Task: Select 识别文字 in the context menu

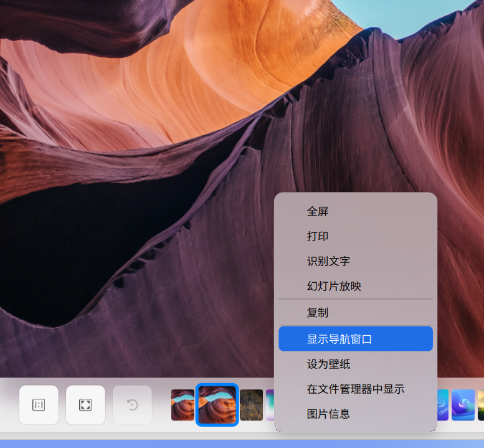Action: pyautogui.click(x=356, y=261)
